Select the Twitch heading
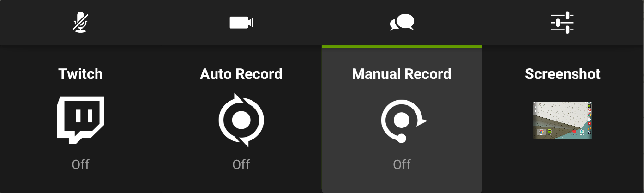644x193 pixels. pos(80,74)
